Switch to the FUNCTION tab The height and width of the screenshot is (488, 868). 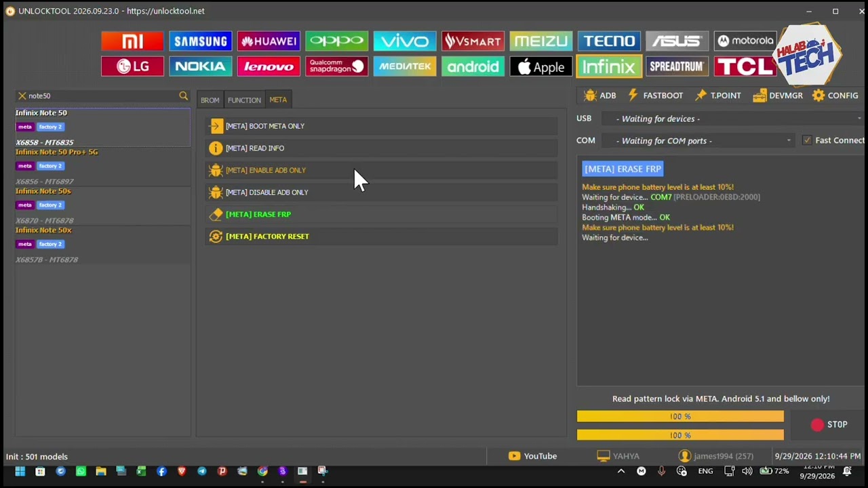(x=244, y=100)
